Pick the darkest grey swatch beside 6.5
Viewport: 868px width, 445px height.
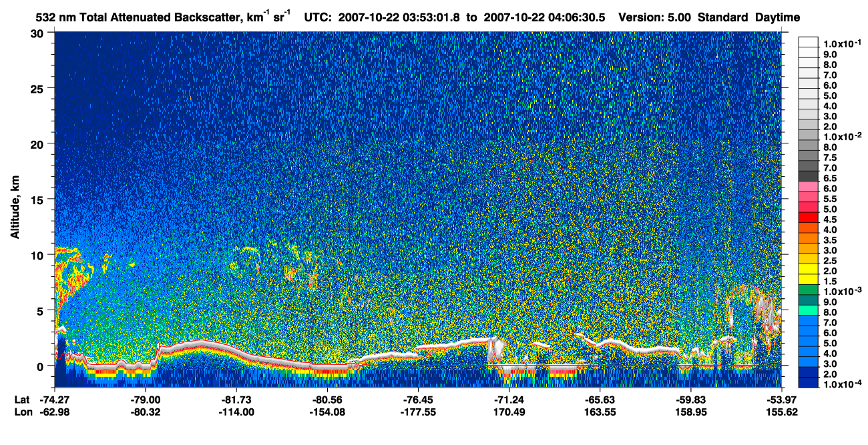(808, 175)
